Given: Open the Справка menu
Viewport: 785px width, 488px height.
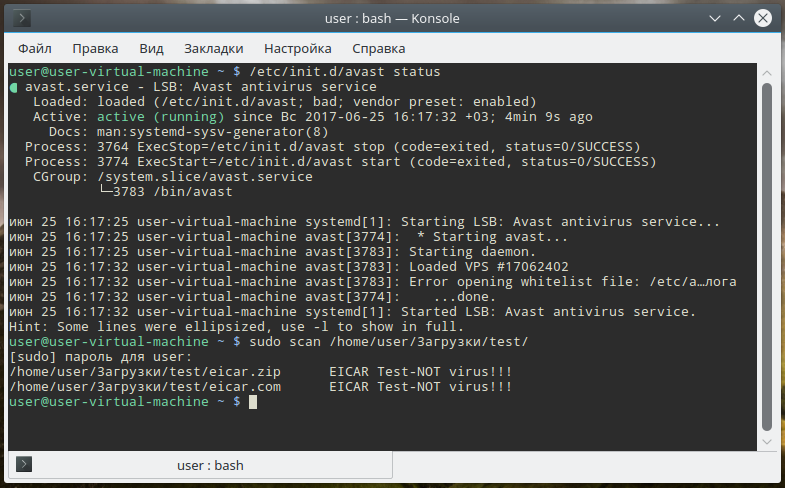Looking at the screenshot, I should [378, 49].
